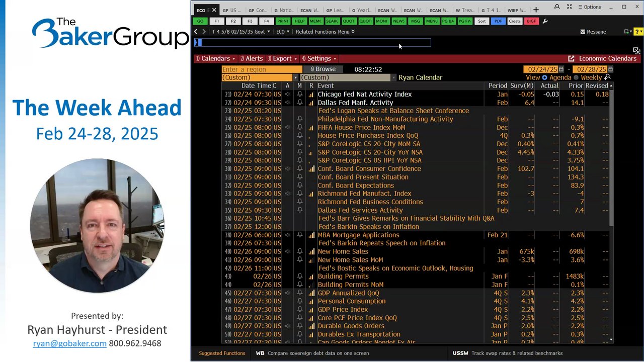Open the ECO function dropdown

pyautogui.click(x=283, y=32)
